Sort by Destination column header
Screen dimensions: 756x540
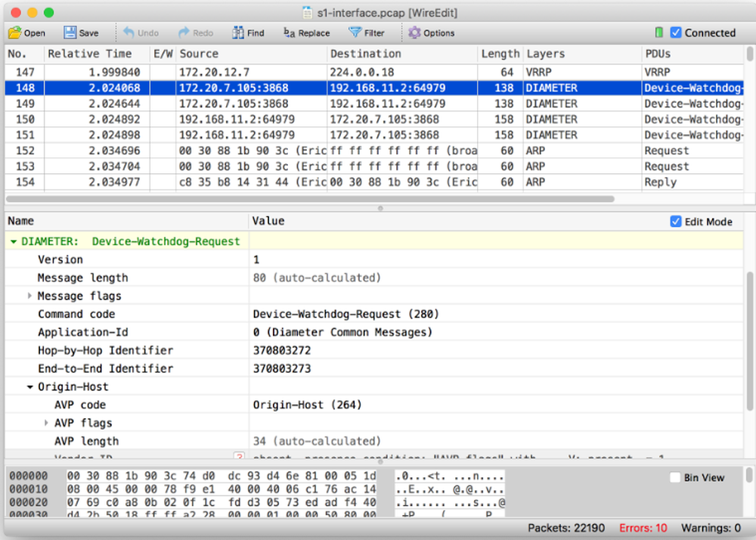[x=402, y=54]
